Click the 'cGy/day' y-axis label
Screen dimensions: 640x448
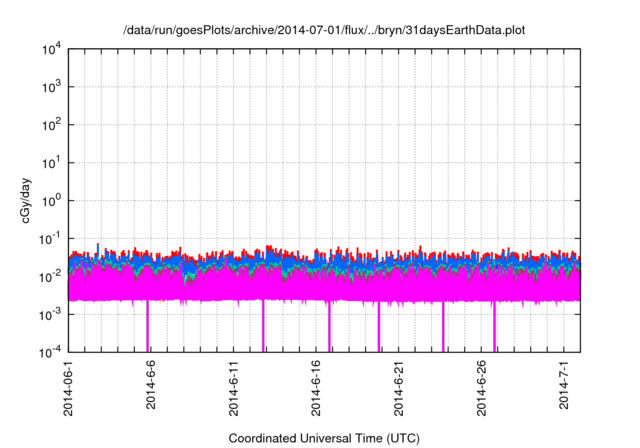point(25,200)
